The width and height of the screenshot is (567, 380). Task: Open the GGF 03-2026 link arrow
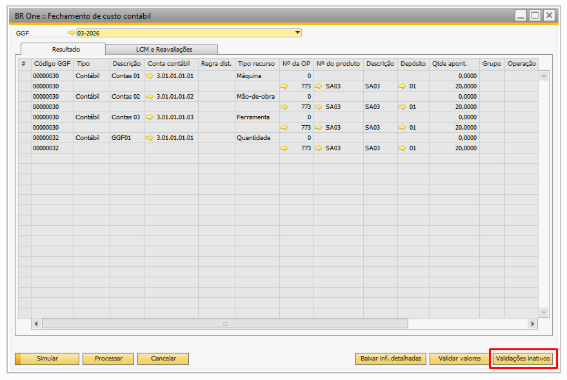[71, 33]
